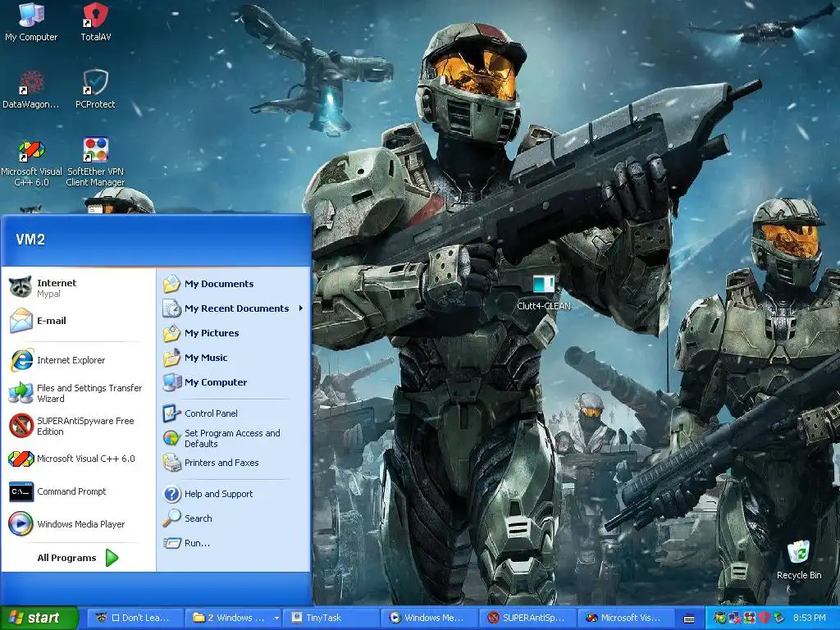This screenshot has height=630, width=840.
Task: Select the Clutt4-CLEAN desktop file
Action: coord(544,293)
